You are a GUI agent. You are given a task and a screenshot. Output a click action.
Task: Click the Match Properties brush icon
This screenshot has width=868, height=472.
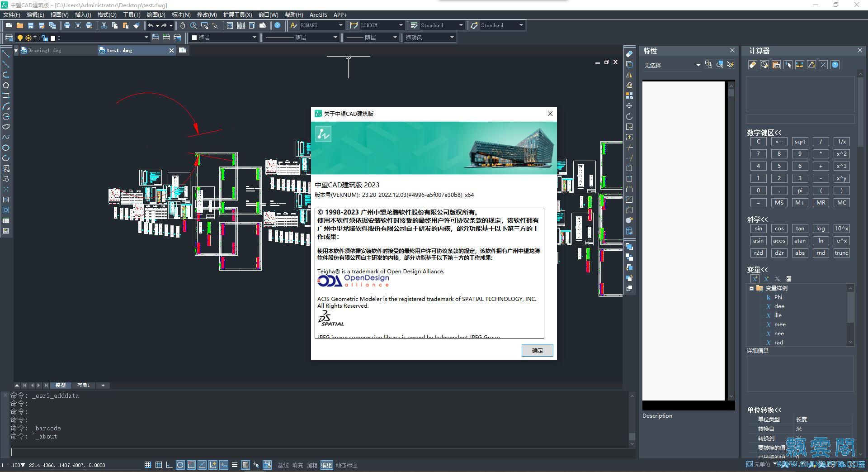coord(137,25)
